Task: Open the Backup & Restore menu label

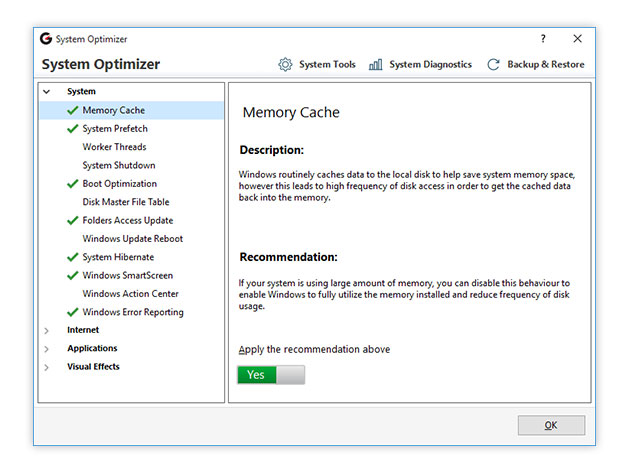Action: (x=546, y=64)
